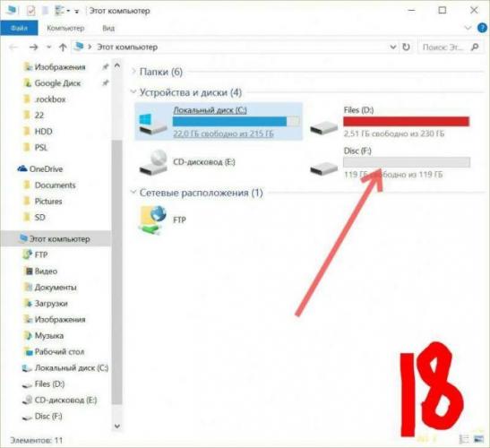Select the CD-дисковод (E:) drive icon
This screenshot has height=448, width=490.
[x=153, y=163]
